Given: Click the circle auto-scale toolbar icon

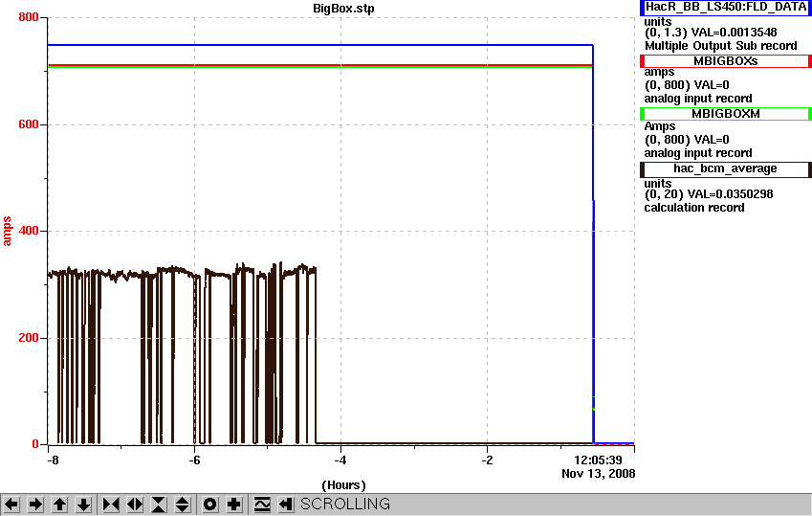Looking at the screenshot, I should coord(209,505).
